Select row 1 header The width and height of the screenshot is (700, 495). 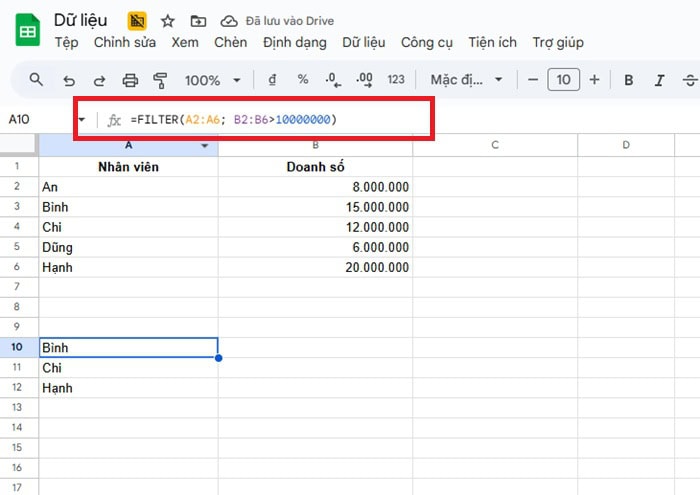(19, 167)
